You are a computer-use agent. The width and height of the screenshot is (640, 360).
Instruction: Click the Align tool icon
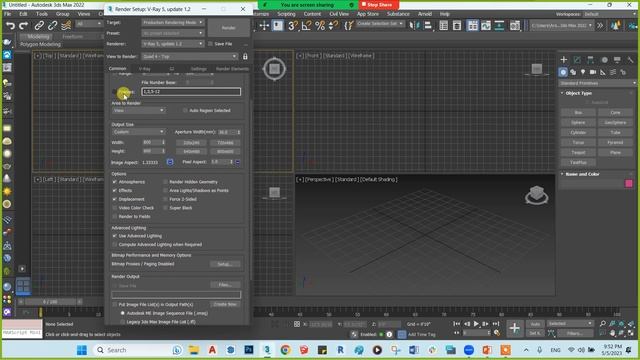pos(428,26)
